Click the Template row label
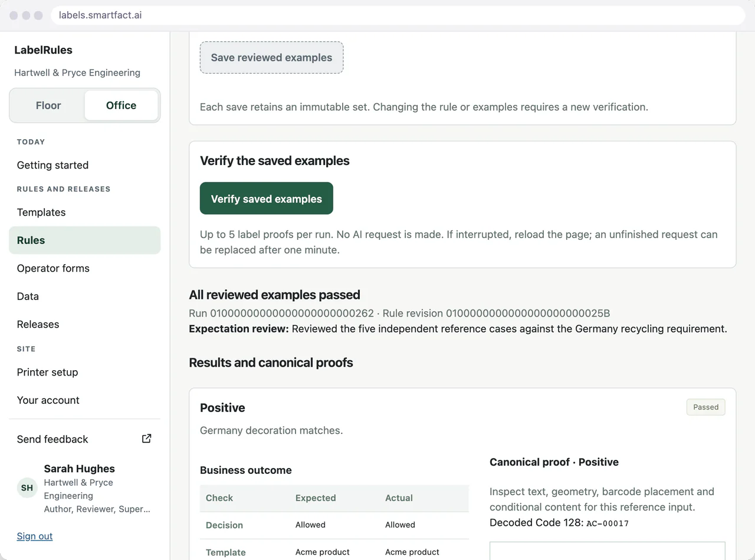This screenshot has height=560, width=755. (225, 552)
